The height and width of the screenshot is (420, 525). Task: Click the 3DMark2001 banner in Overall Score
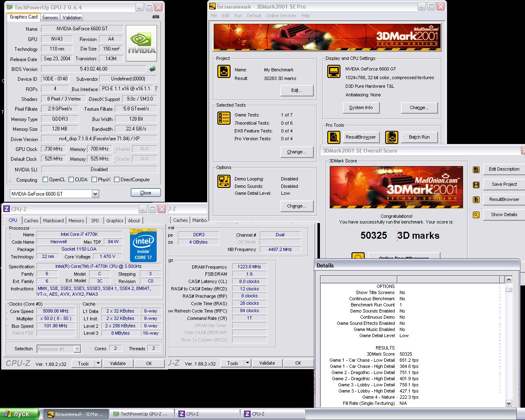pyautogui.click(x=396, y=187)
